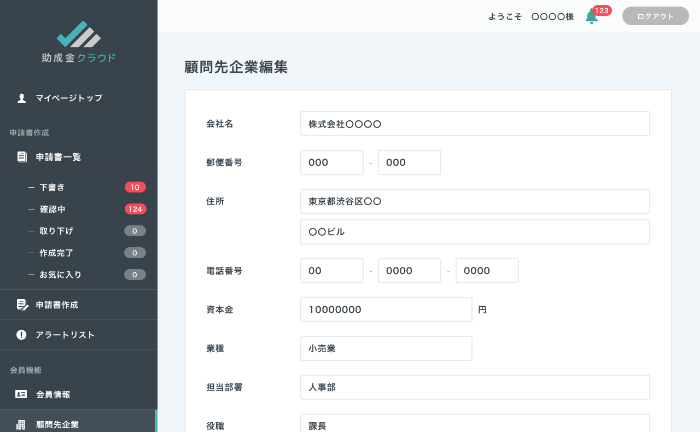Select 作成完了 in sidebar
The width and height of the screenshot is (700, 432).
[x=55, y=253]
